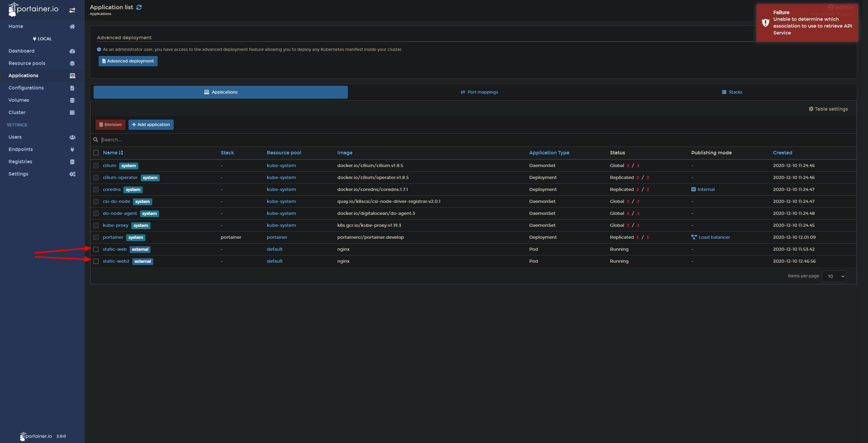The image size is (868, 443).
Task: Toggle the sidebar collapse arrows icon
Action: pyautogui.click(x=72, y=10)
